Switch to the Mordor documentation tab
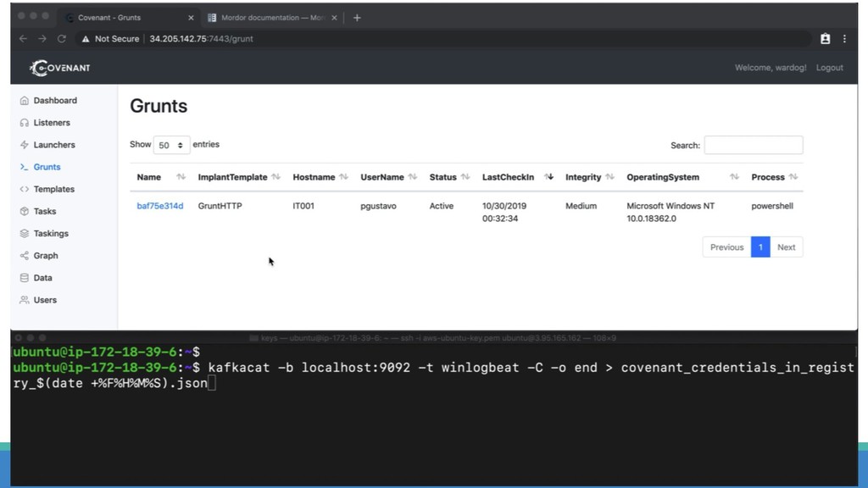 272,18
